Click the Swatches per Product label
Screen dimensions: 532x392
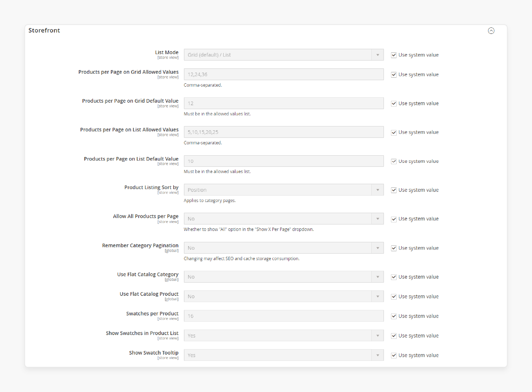coord(152,314)
